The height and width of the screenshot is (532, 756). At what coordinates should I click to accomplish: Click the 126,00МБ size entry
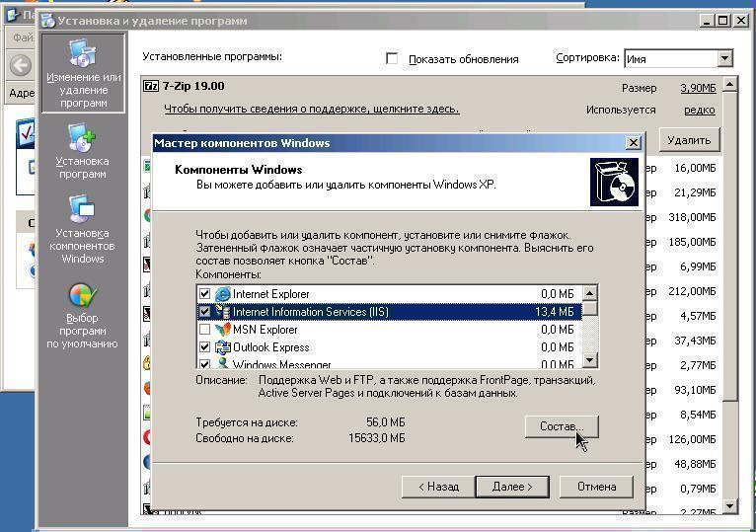point(692,439)
